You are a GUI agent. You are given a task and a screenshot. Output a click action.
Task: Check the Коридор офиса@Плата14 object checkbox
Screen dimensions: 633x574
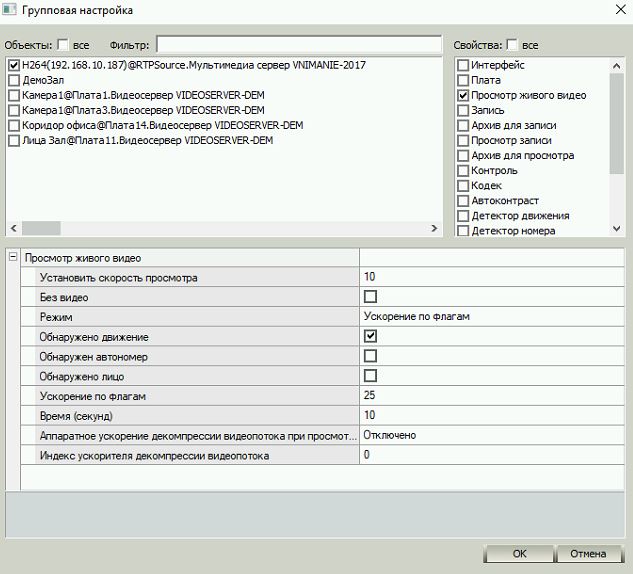[14, 125]
